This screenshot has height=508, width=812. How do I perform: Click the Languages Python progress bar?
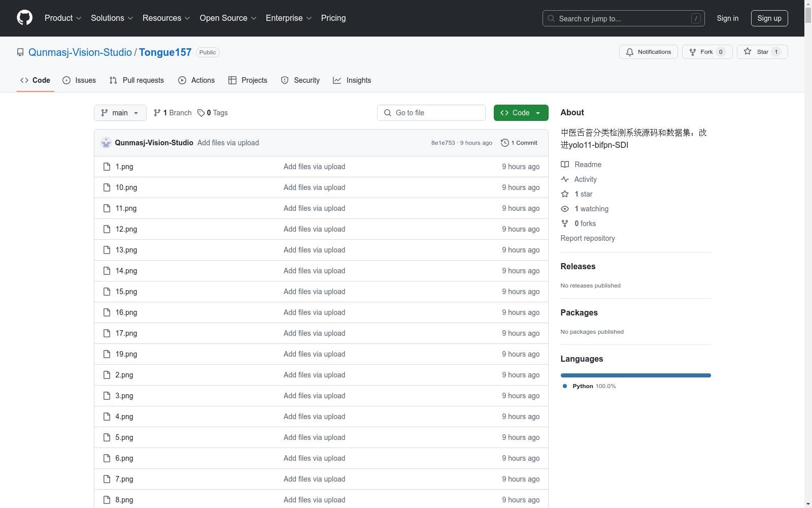click(636, 375)
